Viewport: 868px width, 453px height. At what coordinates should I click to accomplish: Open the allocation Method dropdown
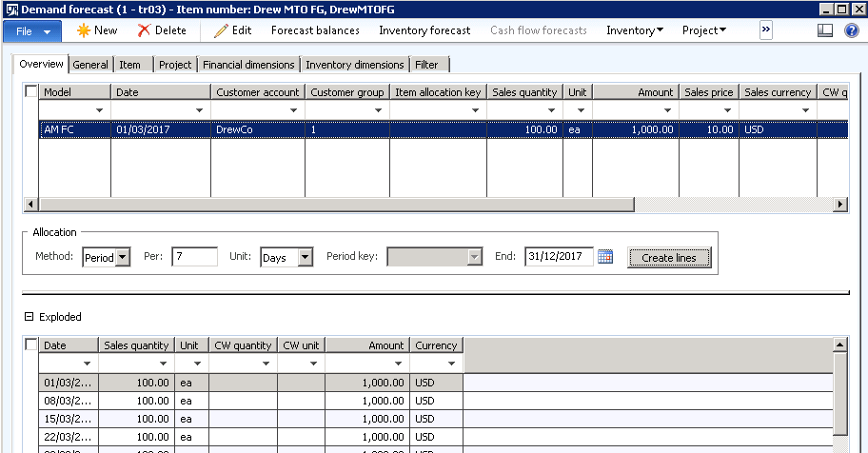[122, 257]
